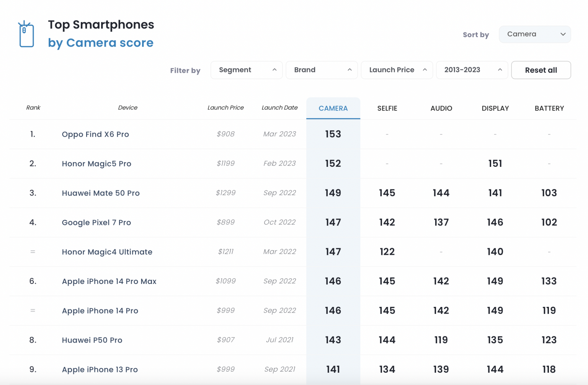588x385 pixels.
Task: Click the Reset all button
Action: pos(541,70)
